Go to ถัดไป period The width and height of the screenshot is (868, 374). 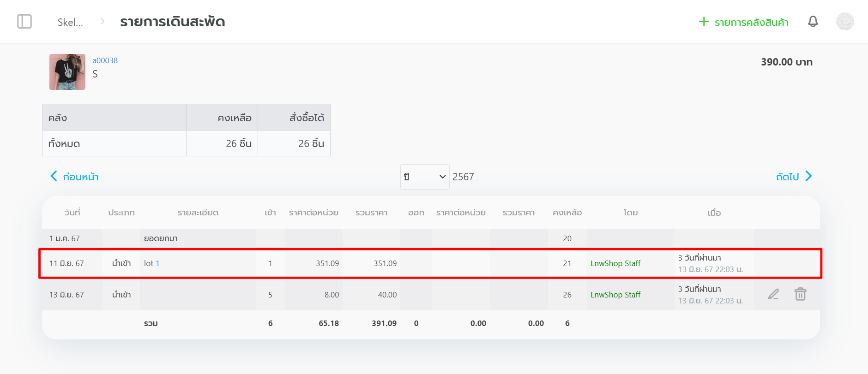787,177
